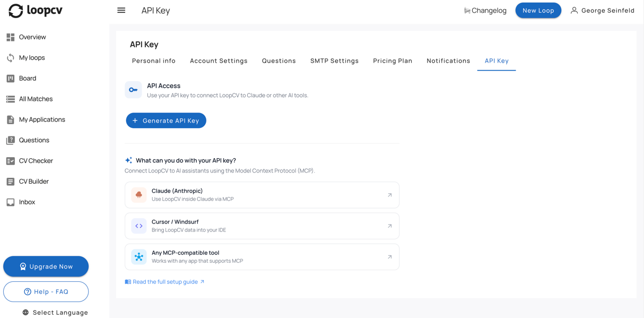Open George Seinfeld account menu
This screenshot has height=318, width=644.
coord(602,10)
